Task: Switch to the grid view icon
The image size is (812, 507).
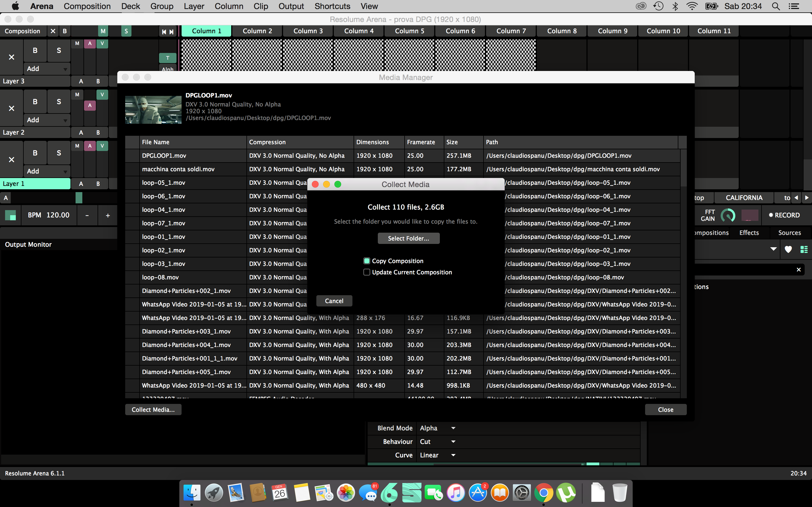Action: tap(804, 249)
